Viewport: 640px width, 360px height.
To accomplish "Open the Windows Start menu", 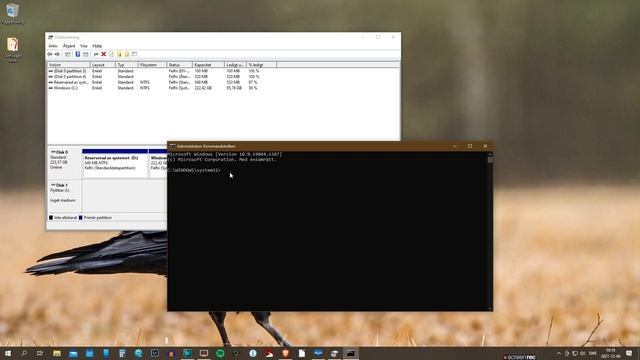I will (x=8, y=353).
